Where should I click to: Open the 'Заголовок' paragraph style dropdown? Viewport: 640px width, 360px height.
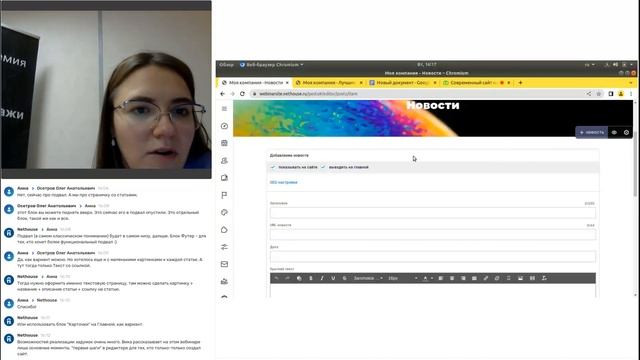point(368,278)
